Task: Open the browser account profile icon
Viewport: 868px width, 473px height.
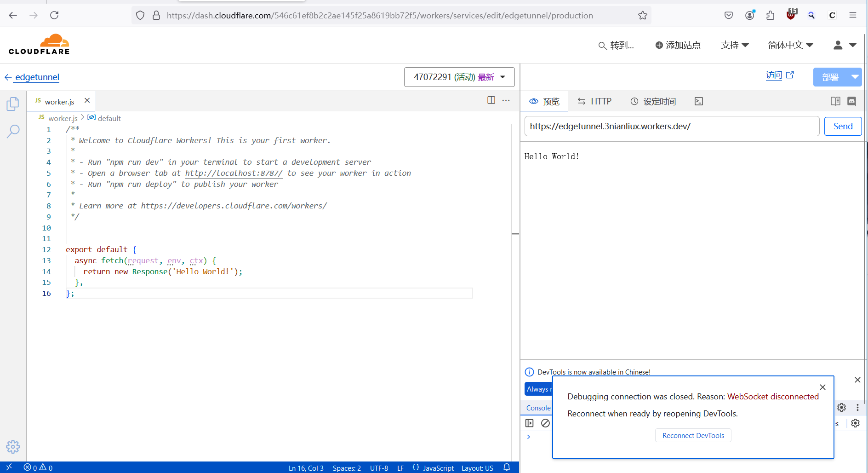Action: click(x=750, y=15)
